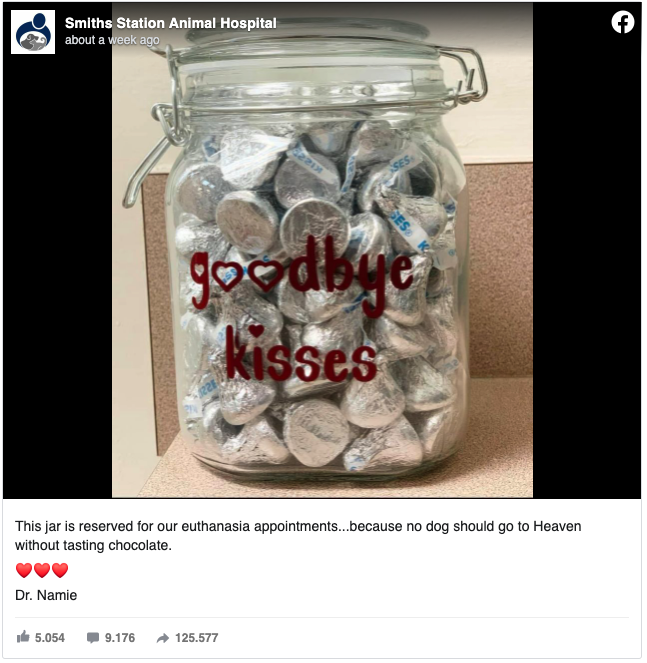The height and width of the screenshot is (663, 647).
Task: Click the 'goodbye' lettering on the jar
Action: point(302,275)
